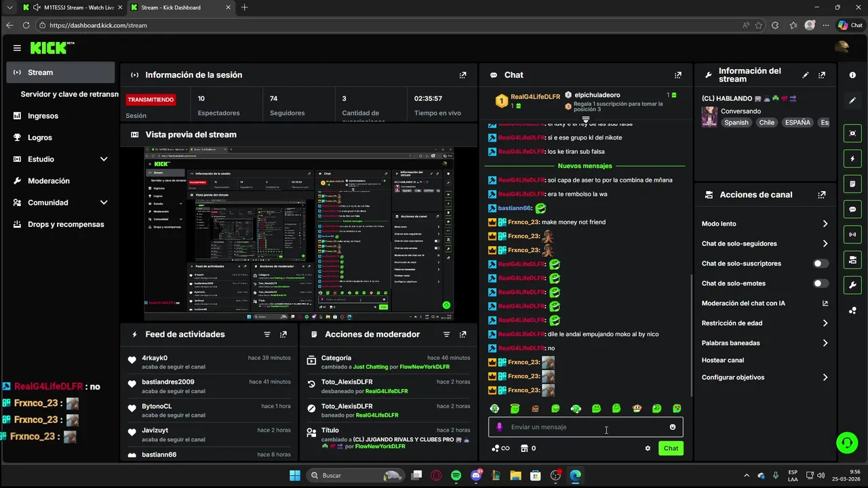
Task: Click Hostear canal
Action: (x=723, y=361)
